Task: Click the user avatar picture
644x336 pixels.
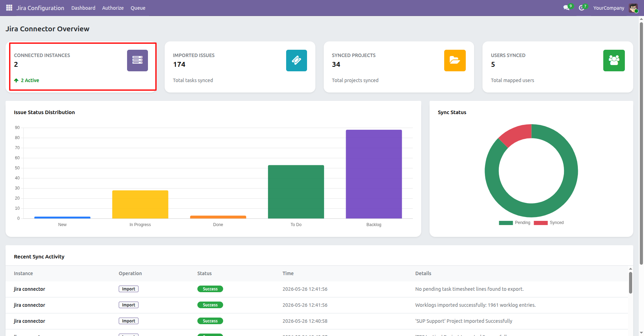Action: [x=633, y=8]
